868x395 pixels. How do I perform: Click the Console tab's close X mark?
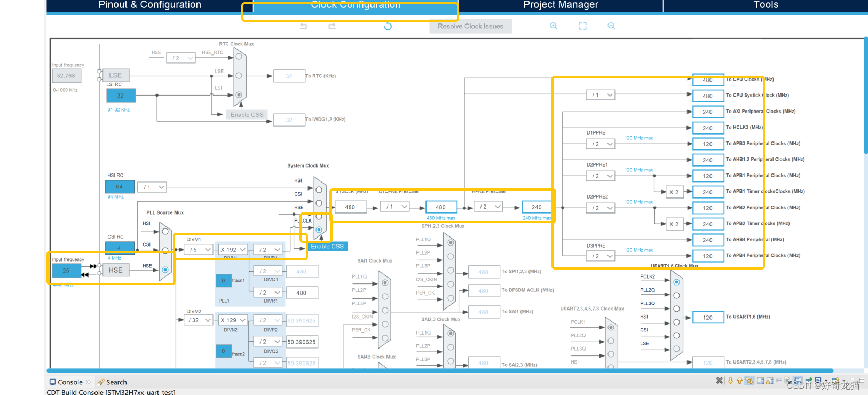89,382
